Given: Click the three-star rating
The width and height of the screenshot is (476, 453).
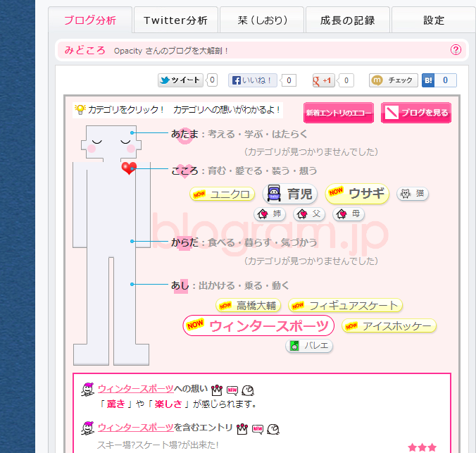Looking at the screenshot, I should coord(422,447).
